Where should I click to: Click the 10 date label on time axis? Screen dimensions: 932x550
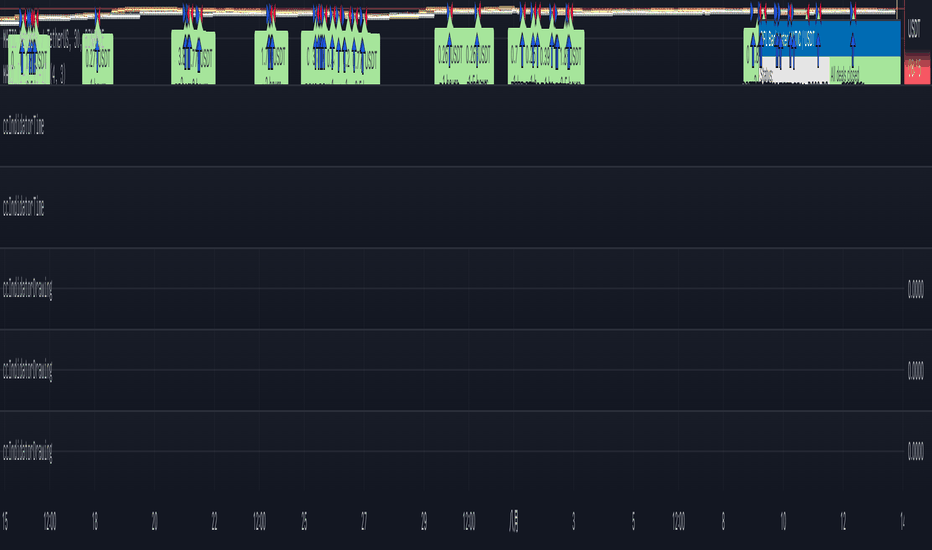tap(783, 521)
